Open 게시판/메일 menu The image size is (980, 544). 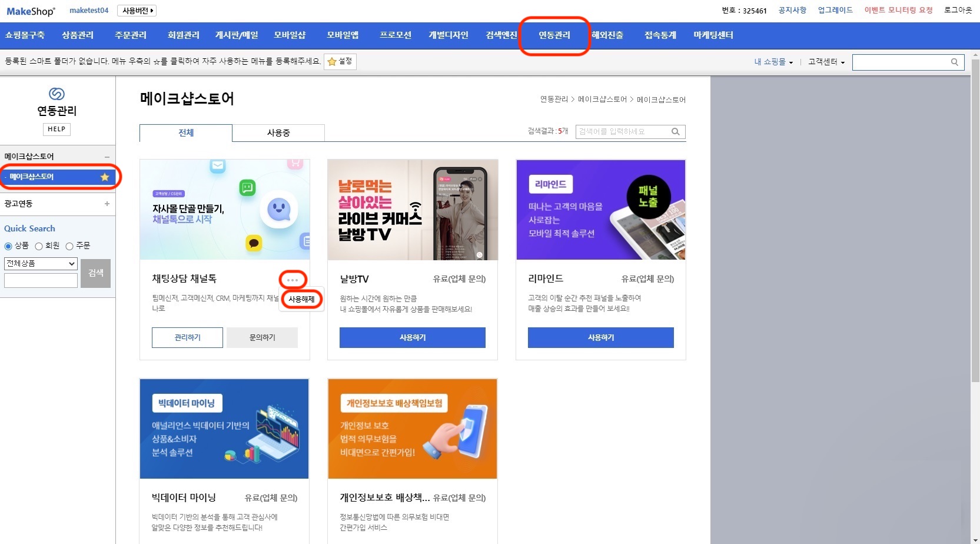[x=237, y=35]
